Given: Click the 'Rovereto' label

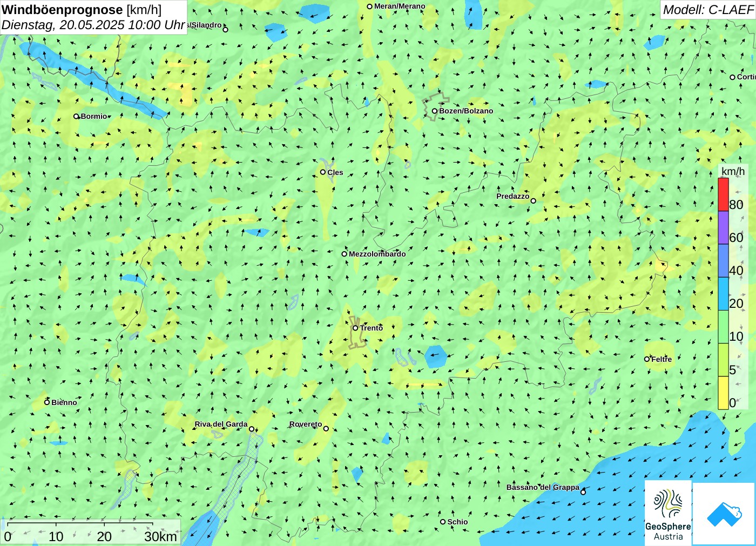Looking at the screenshot, I should [x=306, y=424].
